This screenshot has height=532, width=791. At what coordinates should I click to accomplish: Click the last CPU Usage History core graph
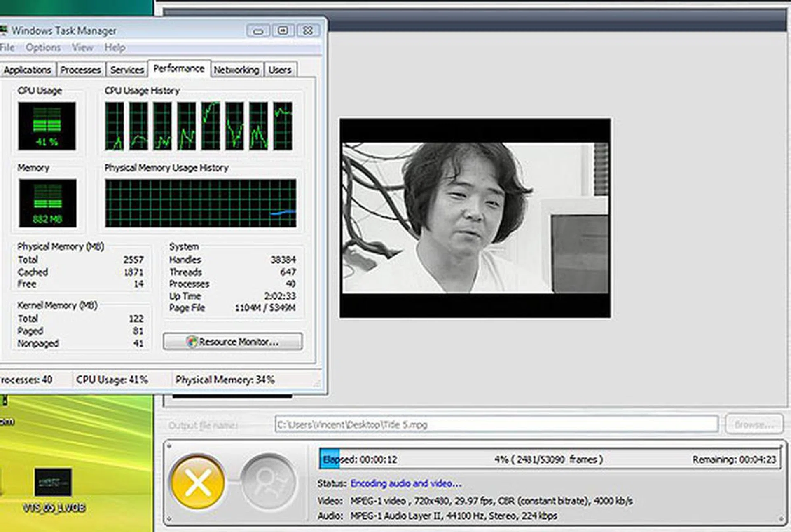283,126
